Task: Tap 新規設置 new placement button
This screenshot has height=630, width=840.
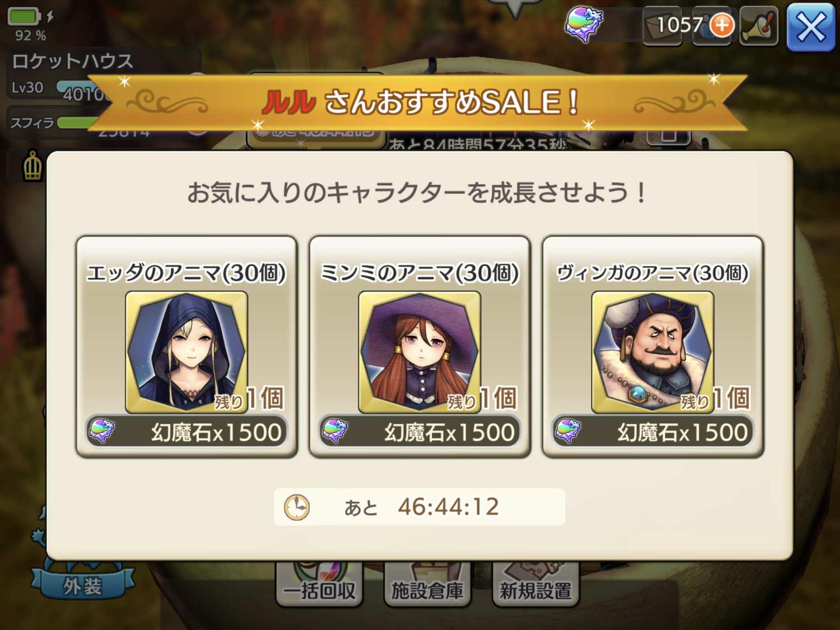Action: [x=535, y=586]
